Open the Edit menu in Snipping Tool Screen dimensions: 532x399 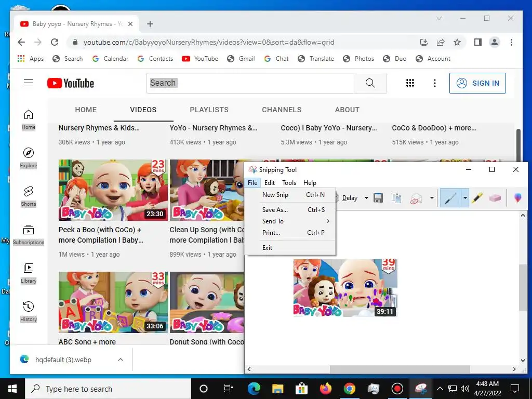tap(270, 182)
